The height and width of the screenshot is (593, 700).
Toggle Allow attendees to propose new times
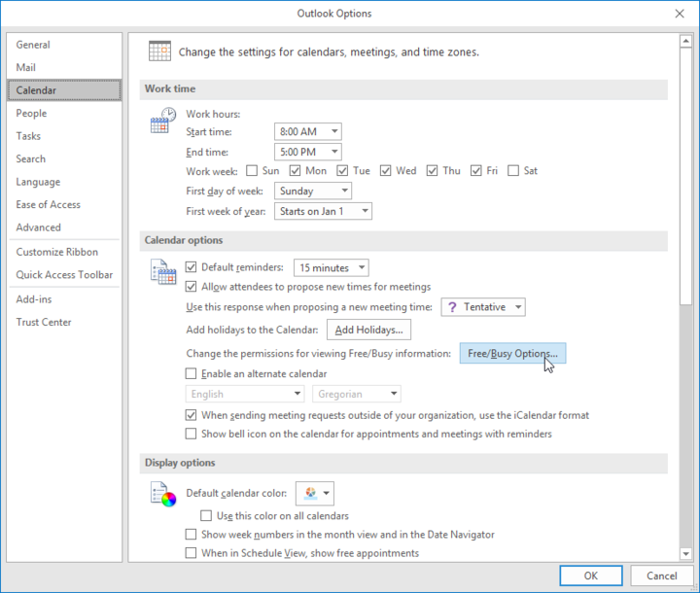pyautogui.click(x=192, y=286)
